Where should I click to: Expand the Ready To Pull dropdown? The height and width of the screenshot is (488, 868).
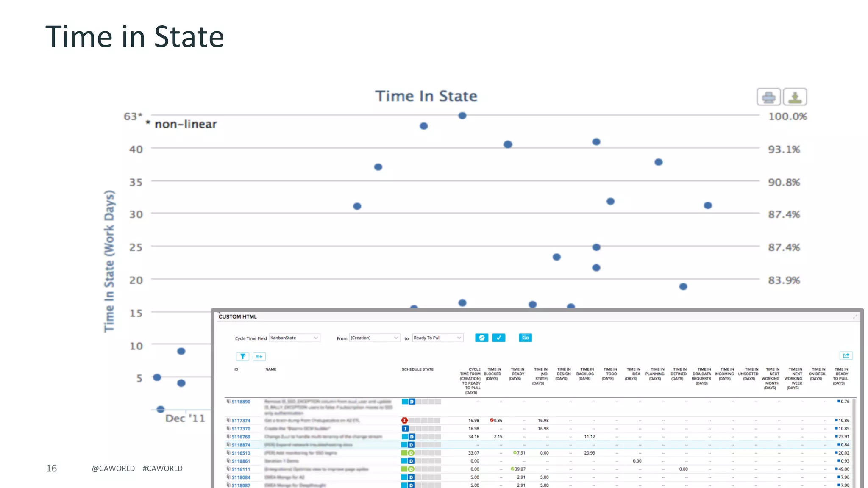(438, 338)
